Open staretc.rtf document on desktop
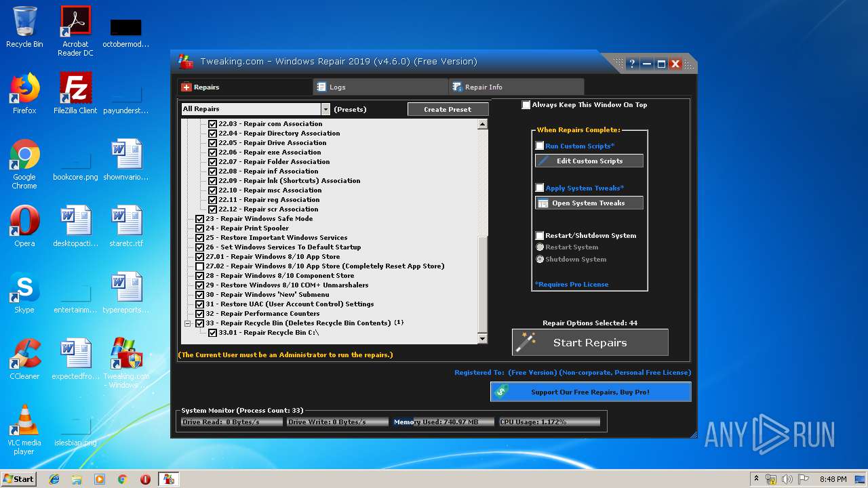This screenshot has height=488, width=868. point(126,226)
